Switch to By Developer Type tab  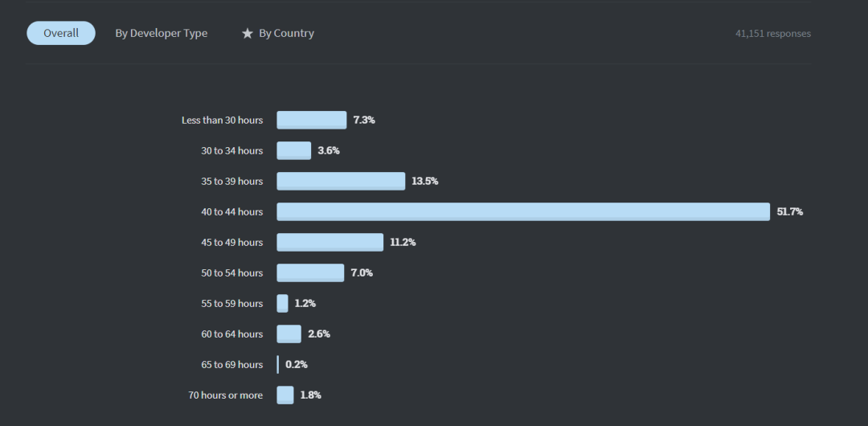click(161, 33)
